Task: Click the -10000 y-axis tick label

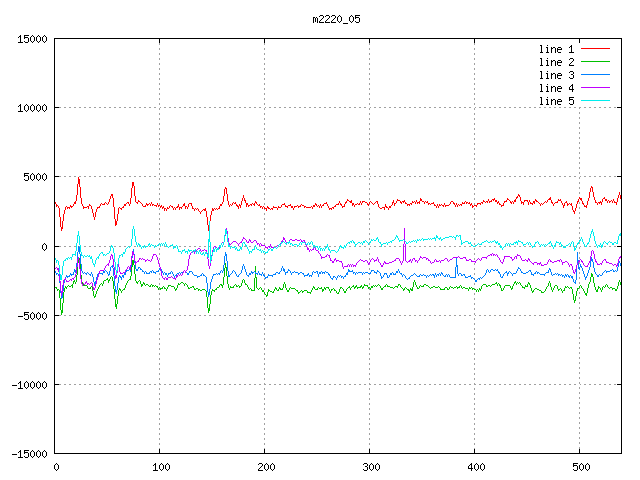Action: coord(29,384)
